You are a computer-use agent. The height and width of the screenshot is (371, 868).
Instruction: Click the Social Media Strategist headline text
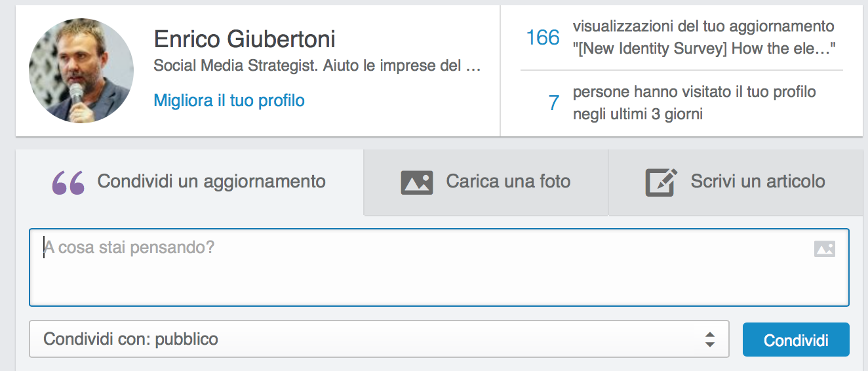coord(317,66)
